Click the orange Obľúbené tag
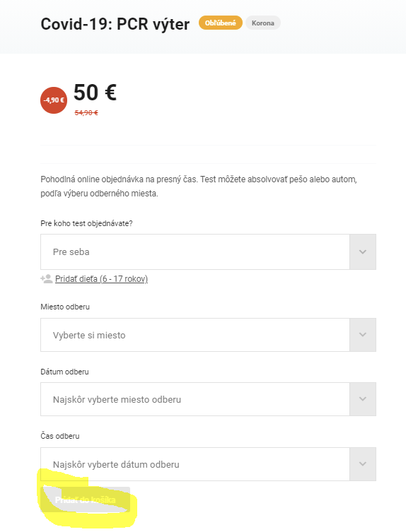This screenshot has width=406, height=532. click(x=221, y=23)
